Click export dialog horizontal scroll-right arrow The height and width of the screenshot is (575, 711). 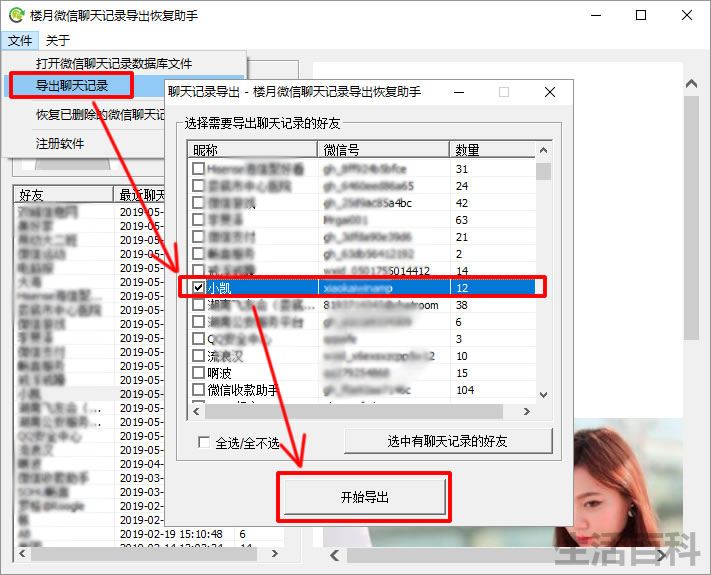tap(526, 411)
